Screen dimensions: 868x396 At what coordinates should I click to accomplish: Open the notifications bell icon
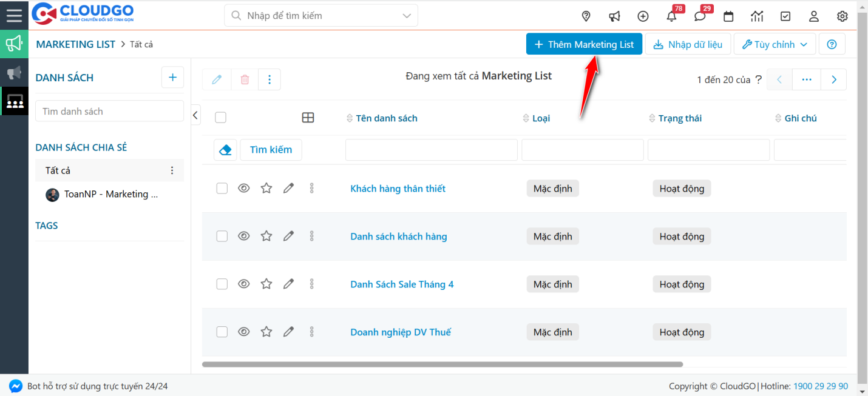[x=671, y=16]
